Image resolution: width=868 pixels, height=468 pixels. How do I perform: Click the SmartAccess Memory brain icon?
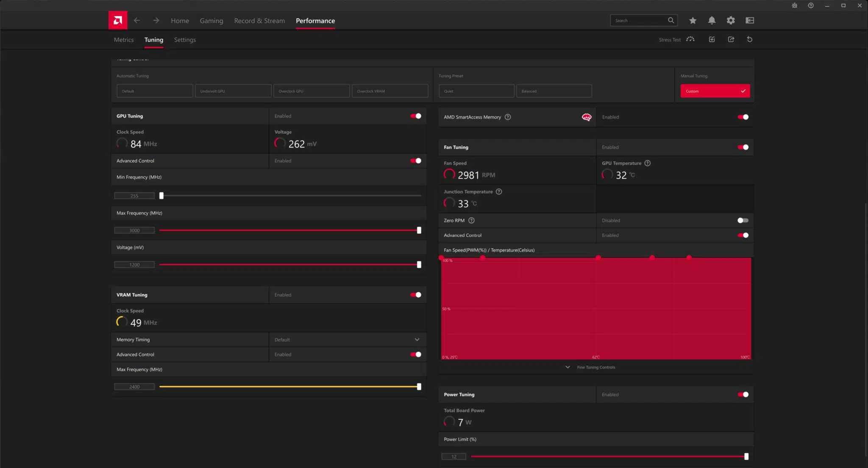click(587, 117)
